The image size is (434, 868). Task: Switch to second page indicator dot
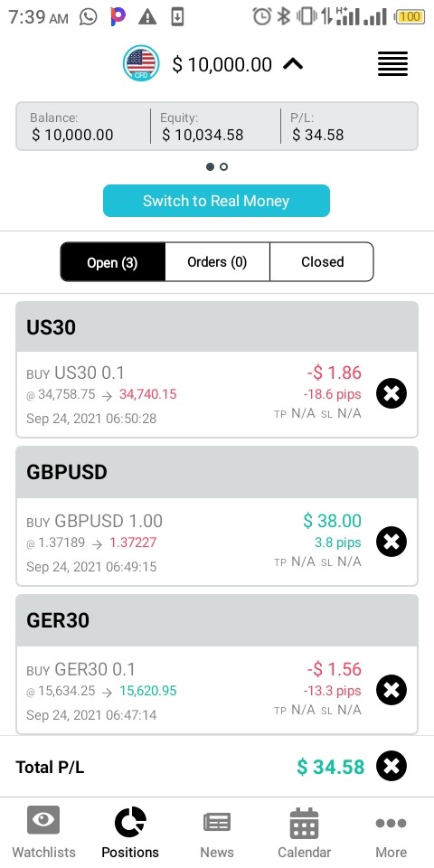coord(223,166)
